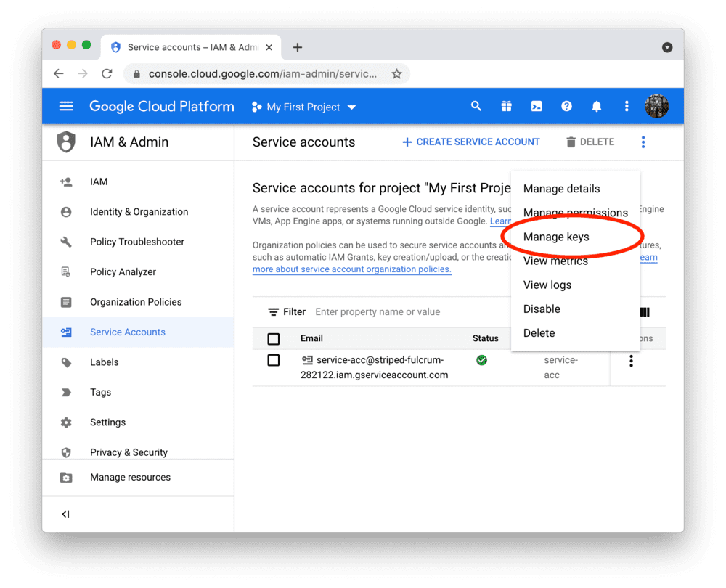
Task: Open the notifications bell
Action: coord(596,106)
